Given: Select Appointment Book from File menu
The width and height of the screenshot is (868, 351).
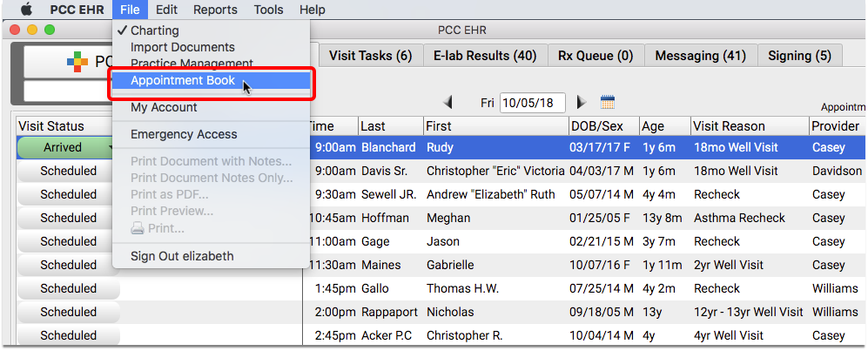Looking at the screenshot, I should tap(211, 81).
